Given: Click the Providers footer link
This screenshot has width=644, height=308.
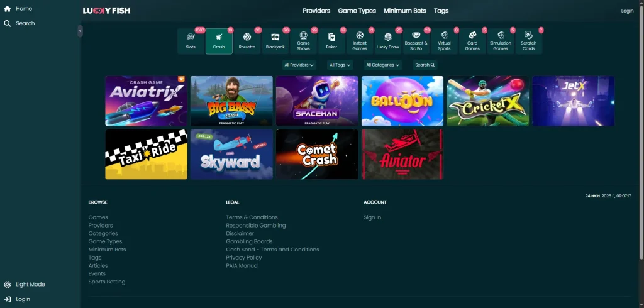Looking at the screenshot, I should click(101, 226).
